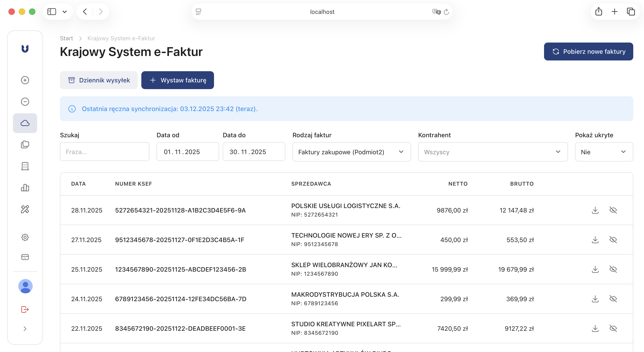Go to Start via the breadcrumb

coord(66,38)
